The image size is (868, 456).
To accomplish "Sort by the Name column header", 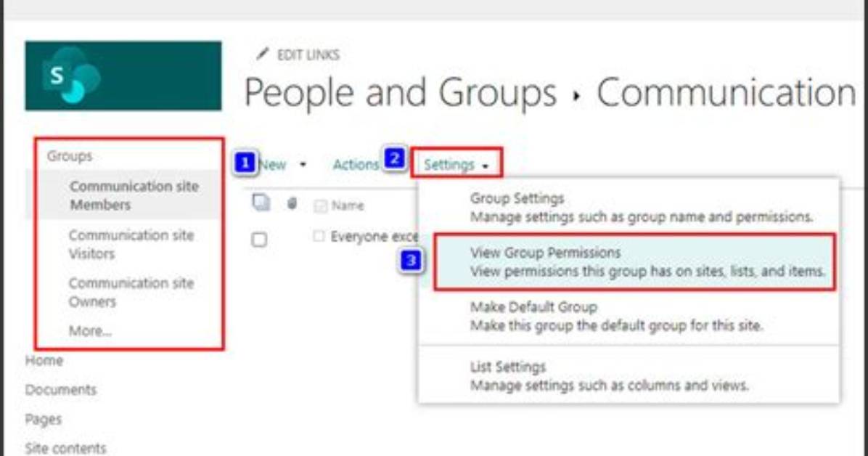I will [x=348, y=205].
